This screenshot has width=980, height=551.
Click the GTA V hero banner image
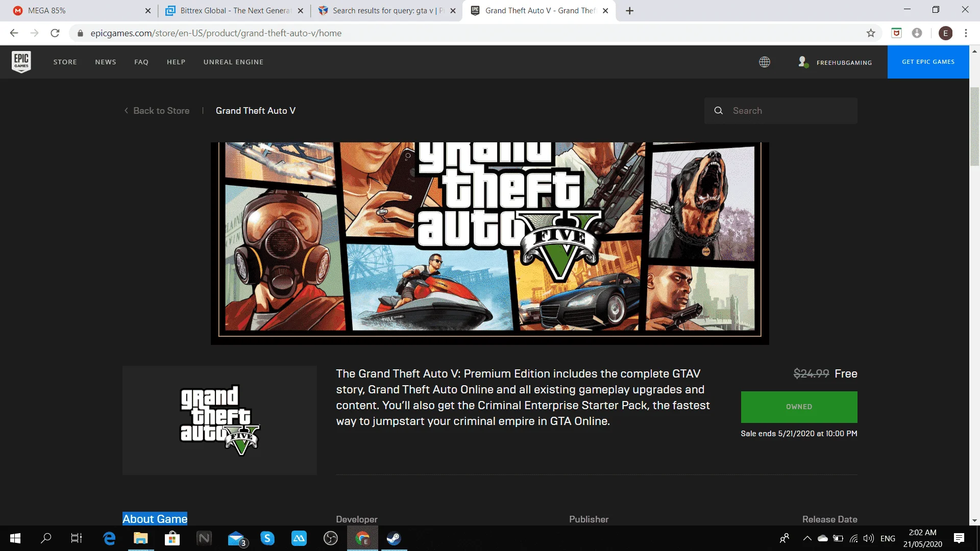coord(490,243)
